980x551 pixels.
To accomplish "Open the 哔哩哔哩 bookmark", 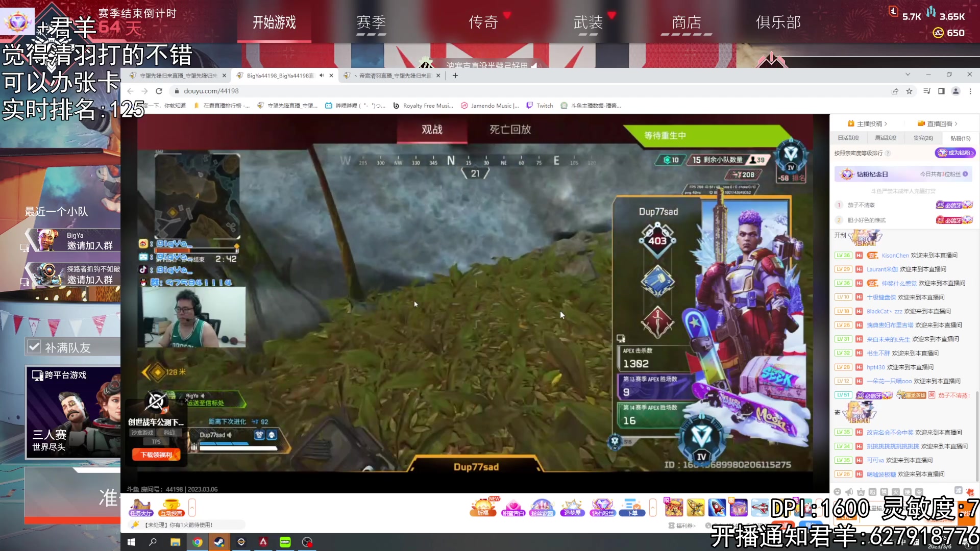I will [x=355, y=106].
